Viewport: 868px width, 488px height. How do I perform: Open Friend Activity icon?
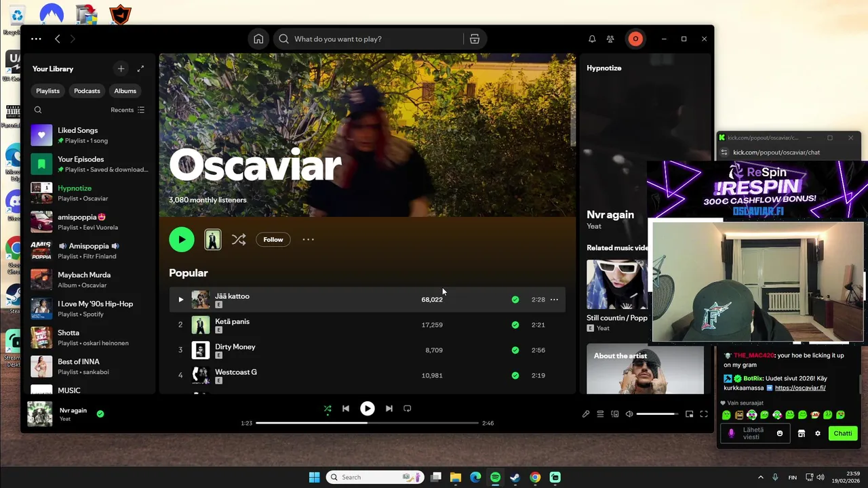pyautogui.click(x=610, y=39)
